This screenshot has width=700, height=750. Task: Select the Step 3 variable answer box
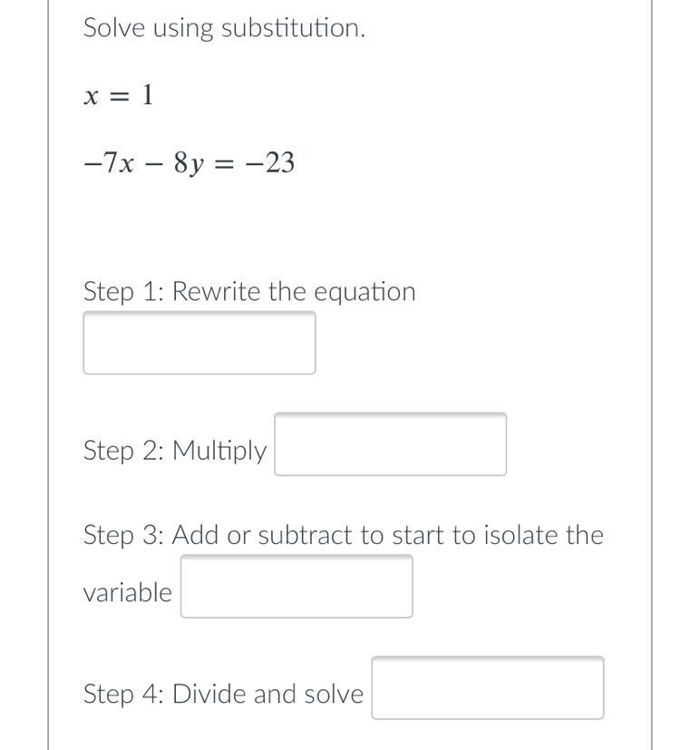[297, 586]
